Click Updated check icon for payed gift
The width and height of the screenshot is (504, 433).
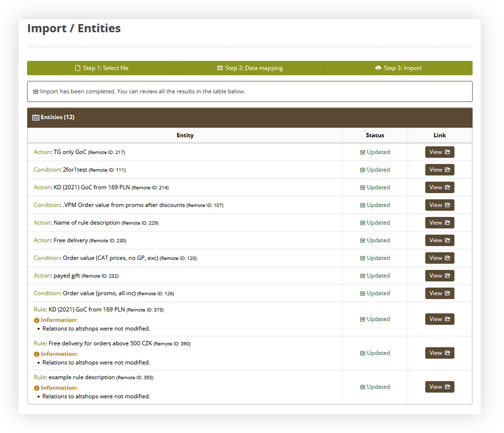click(x=363, y=276)
